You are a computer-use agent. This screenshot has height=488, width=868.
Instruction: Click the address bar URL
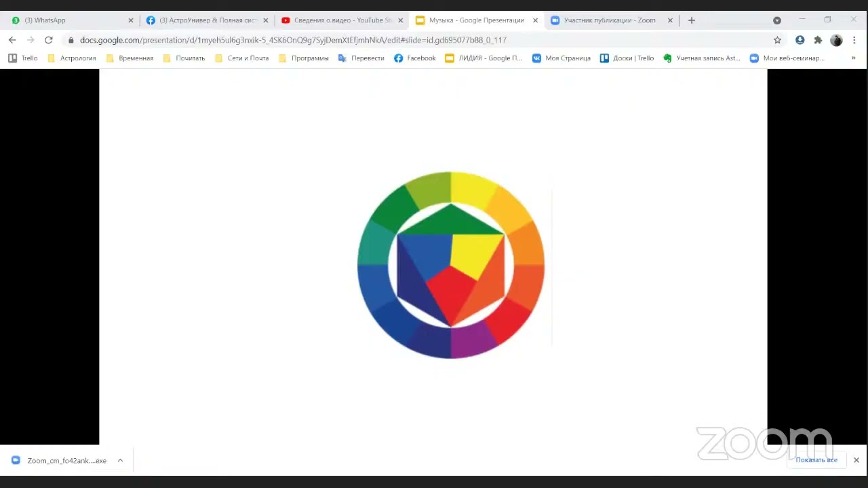pos(293,40)
